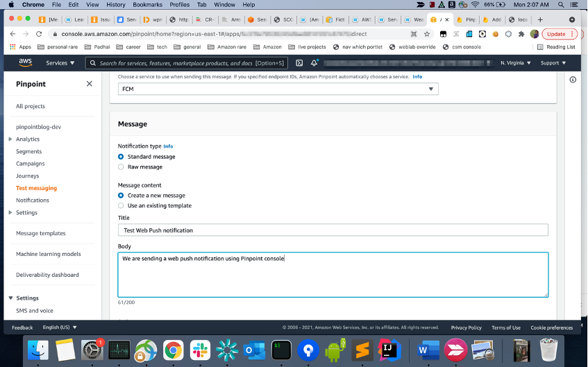Open the N. Virginia region dropdown
The height and width of the screenshot is (367, 588).
(516, 63)
